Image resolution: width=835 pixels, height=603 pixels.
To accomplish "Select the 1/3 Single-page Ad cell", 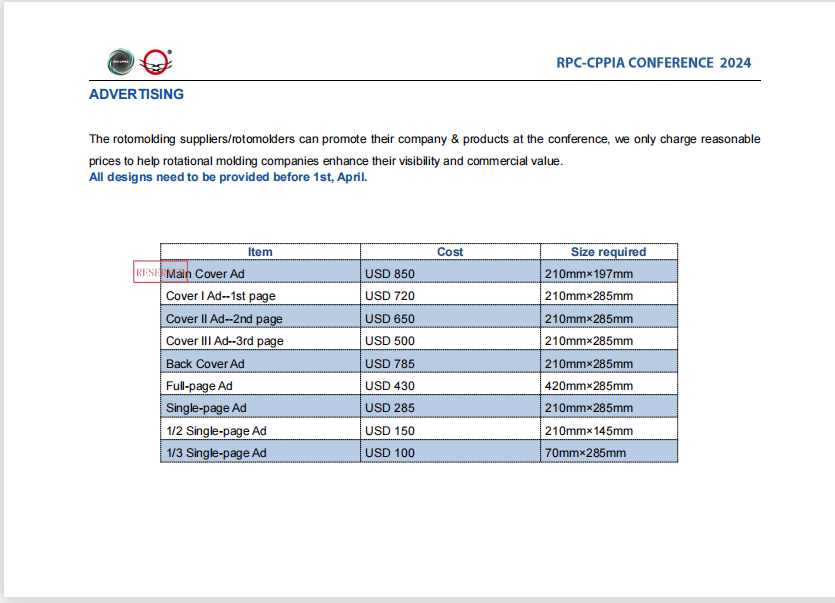I will pos(260,451).
